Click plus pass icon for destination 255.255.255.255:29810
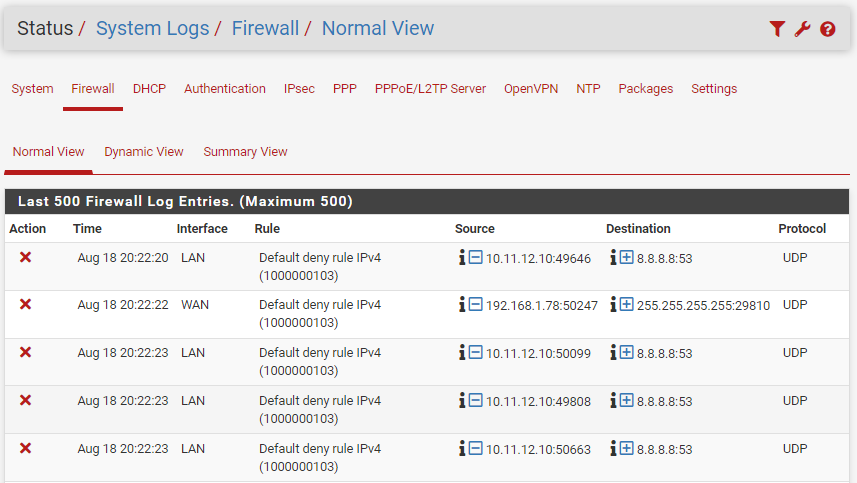The image size is (857, 483). point(627,305)
